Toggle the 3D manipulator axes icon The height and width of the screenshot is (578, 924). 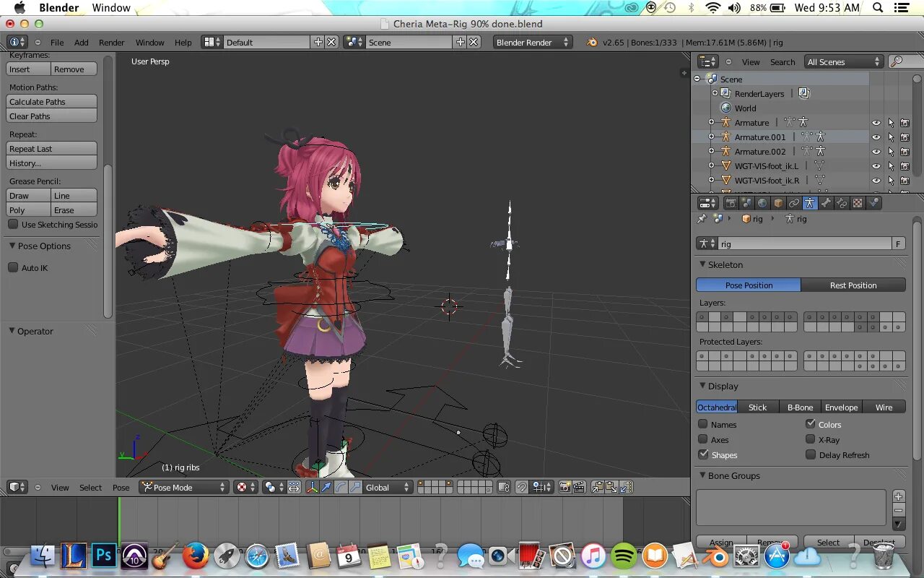312,488
